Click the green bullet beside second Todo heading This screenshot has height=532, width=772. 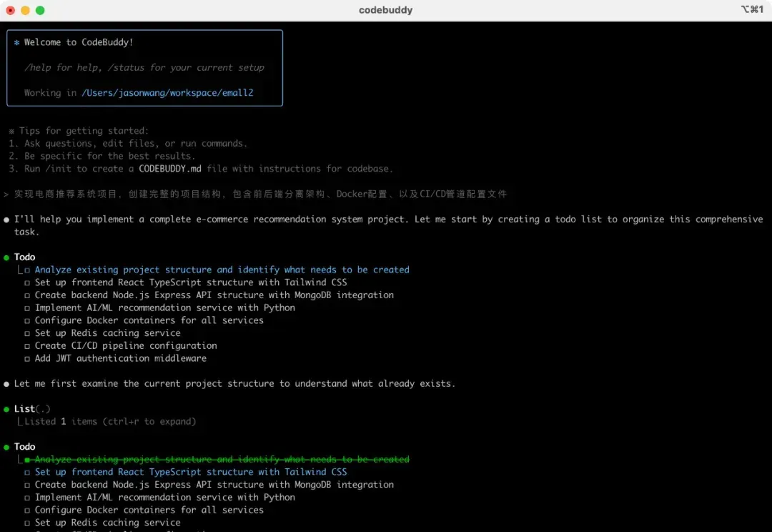6,448
